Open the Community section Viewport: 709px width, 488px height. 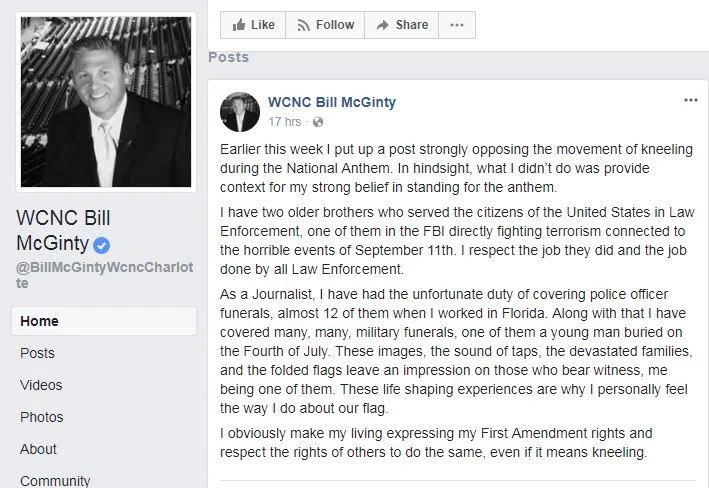click(x=55, y=481)
